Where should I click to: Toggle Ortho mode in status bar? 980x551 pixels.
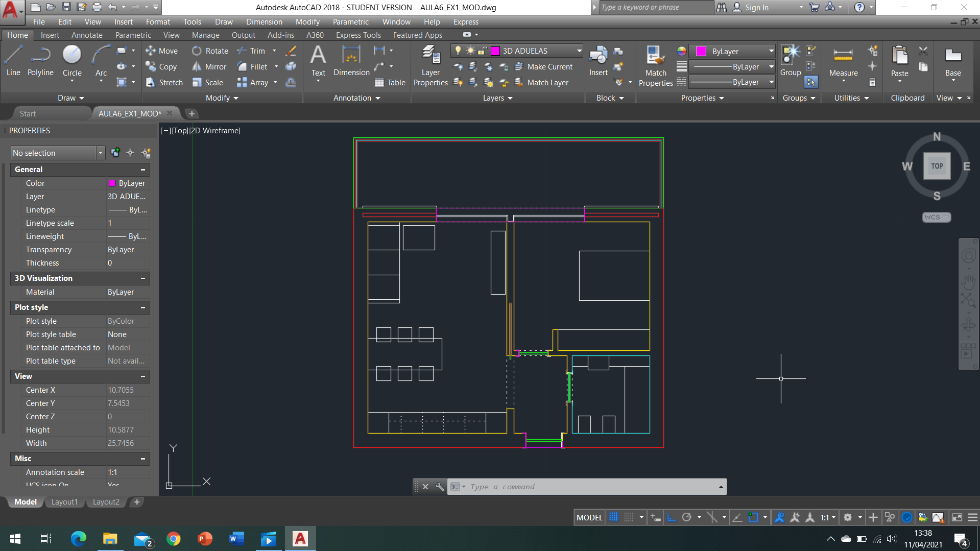672,517
